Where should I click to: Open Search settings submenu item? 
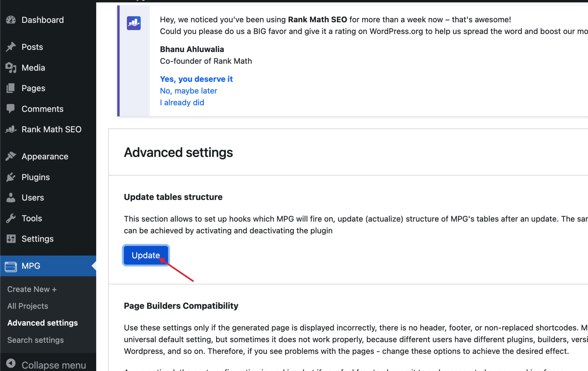pyautogui.click(x=35, y=340)
